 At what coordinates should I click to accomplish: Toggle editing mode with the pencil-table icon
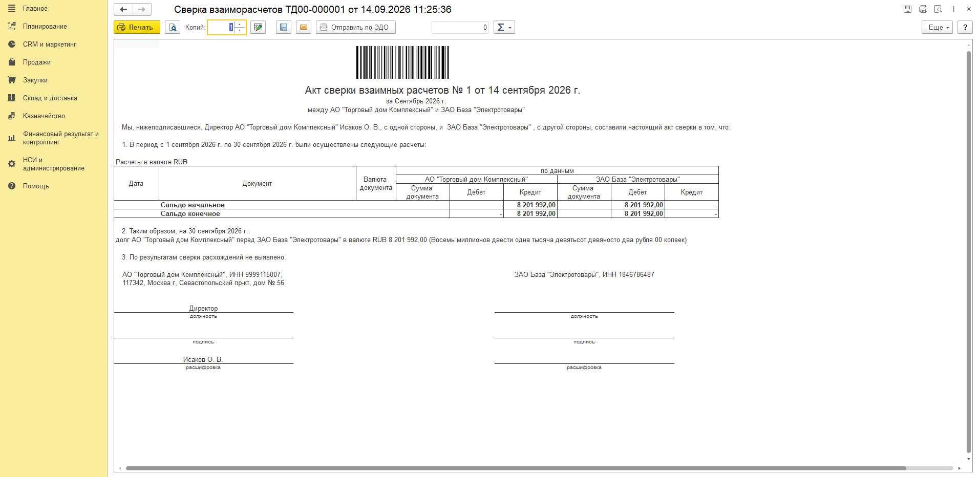(258, 27)
